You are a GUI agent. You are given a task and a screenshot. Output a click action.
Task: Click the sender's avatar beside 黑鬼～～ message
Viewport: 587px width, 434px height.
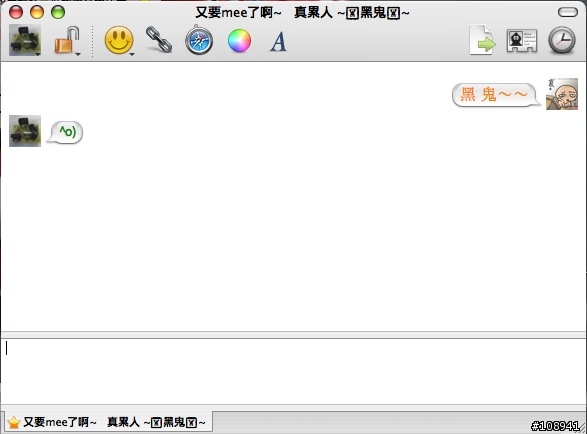[562, 94]
